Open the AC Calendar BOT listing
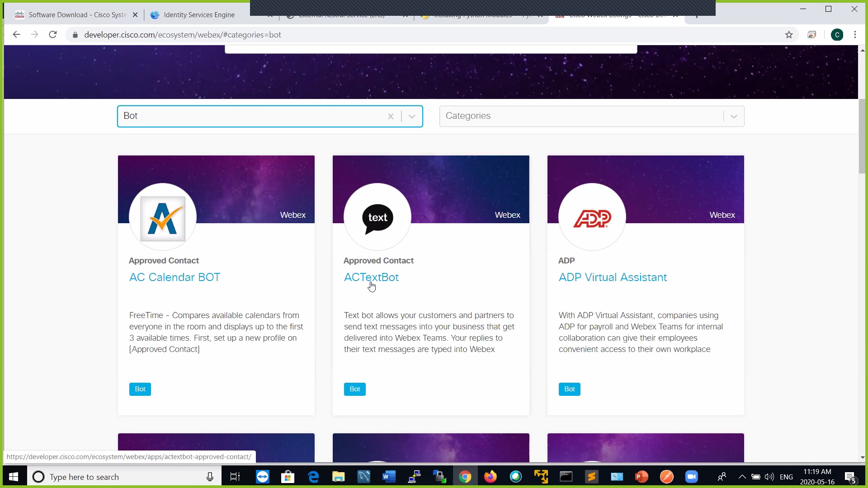 [175, 277]
